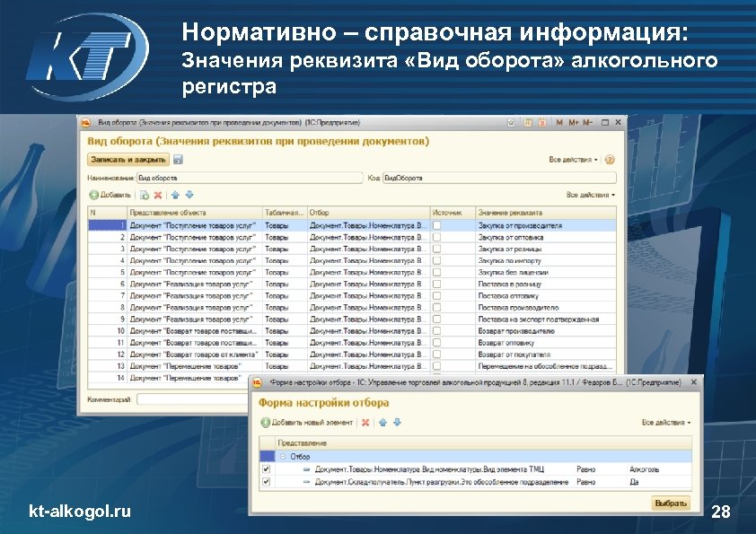Click the Табличная column header
Screen dimensions: 756x534
point(285,213)
